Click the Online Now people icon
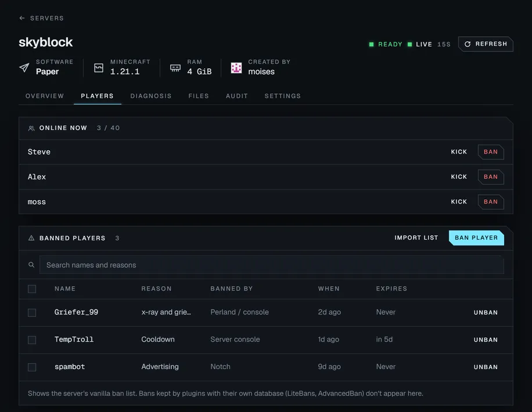Image resolution: width=532 pixels, height=412 pixels. pos(31,128)
